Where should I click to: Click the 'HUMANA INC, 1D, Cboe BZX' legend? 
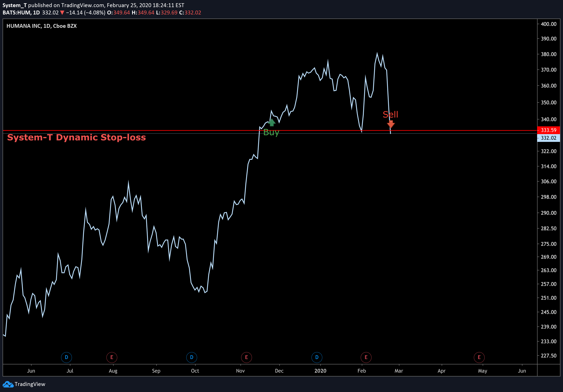point(41,26)
